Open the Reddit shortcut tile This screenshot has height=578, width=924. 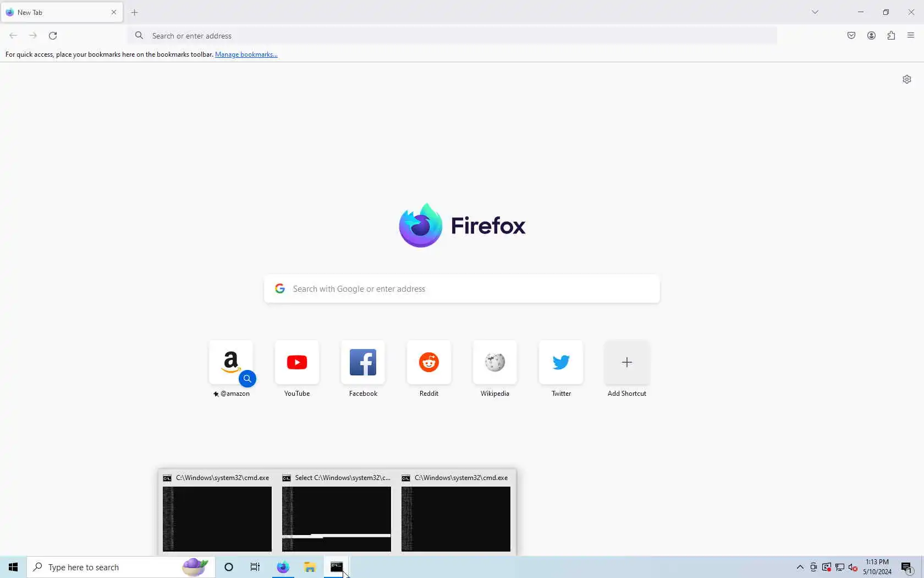tap(429, 362)
